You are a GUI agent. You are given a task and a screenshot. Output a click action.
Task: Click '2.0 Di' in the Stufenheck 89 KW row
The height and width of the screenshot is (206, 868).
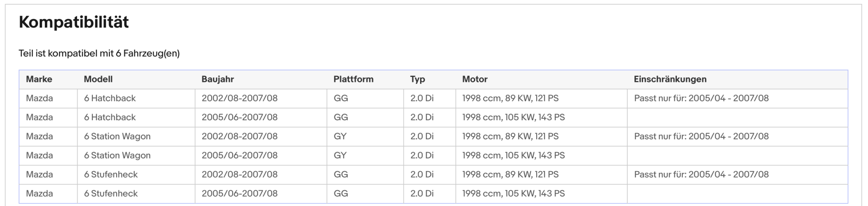(422, 174)
